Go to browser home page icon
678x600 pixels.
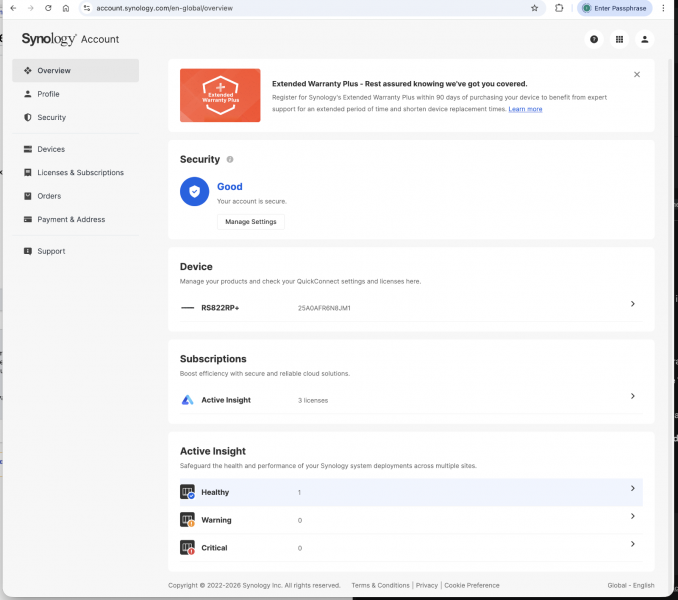point(66,8)
